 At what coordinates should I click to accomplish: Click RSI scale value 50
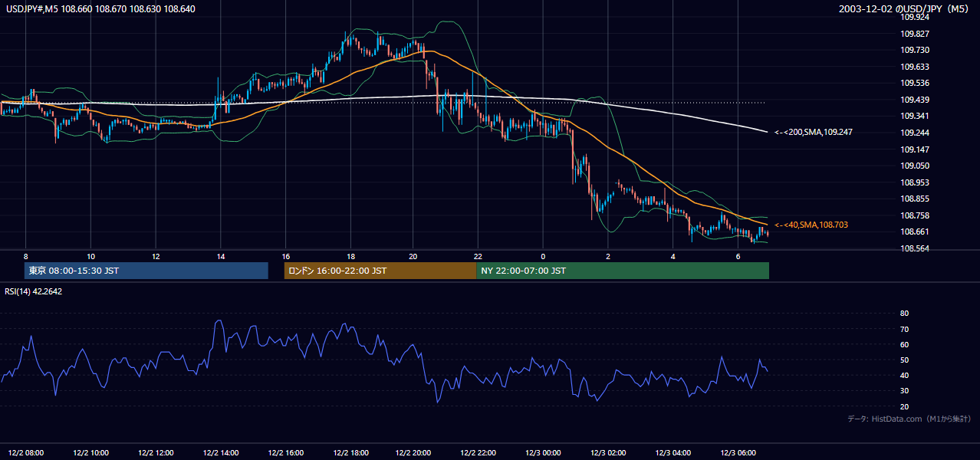(x=905, y=360)
